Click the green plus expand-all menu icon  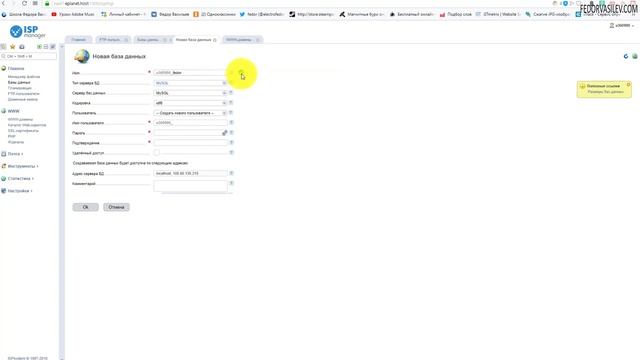[39, 47]
